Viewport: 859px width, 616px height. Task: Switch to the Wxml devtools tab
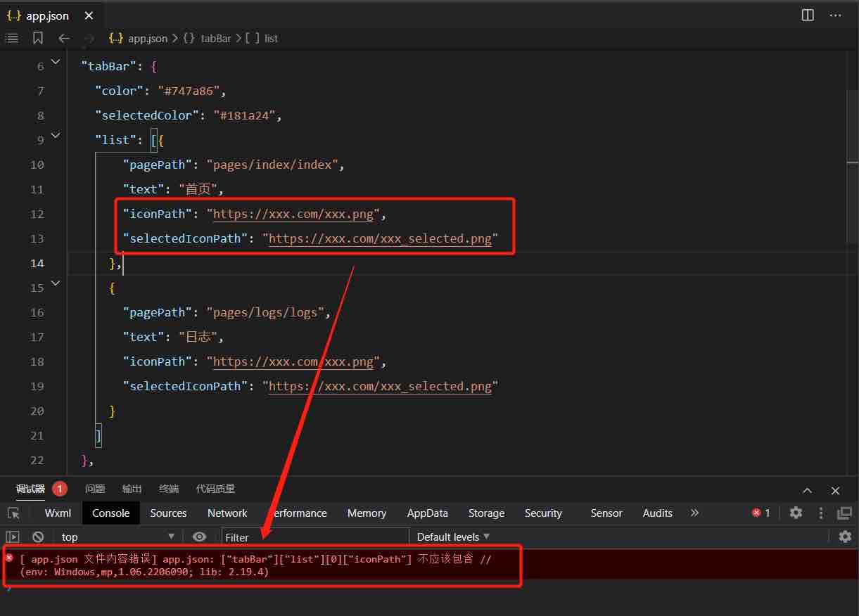58,513
